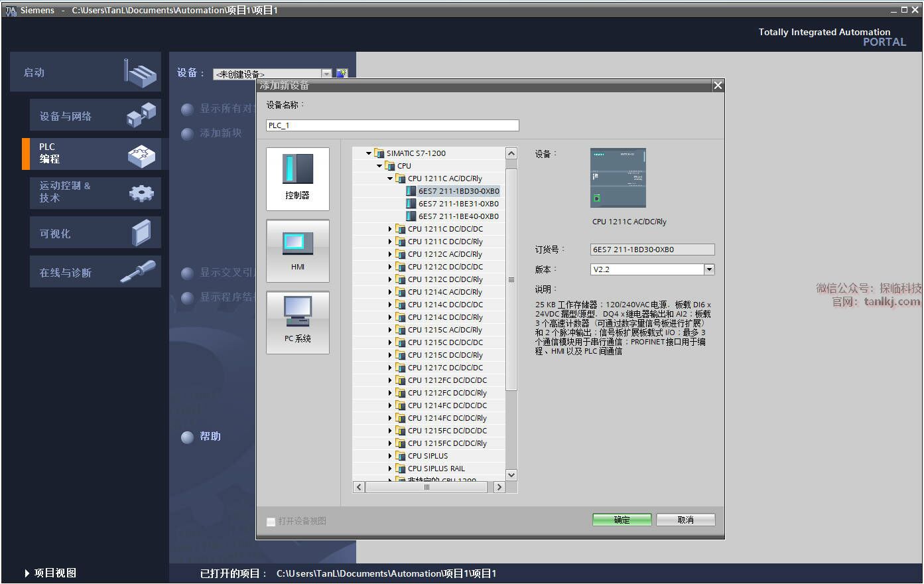The width and height of the screenshot is (924, 584).
Task: Click the horizontal scrollbar thumb of device tree
Action: [x=427, y=487]
